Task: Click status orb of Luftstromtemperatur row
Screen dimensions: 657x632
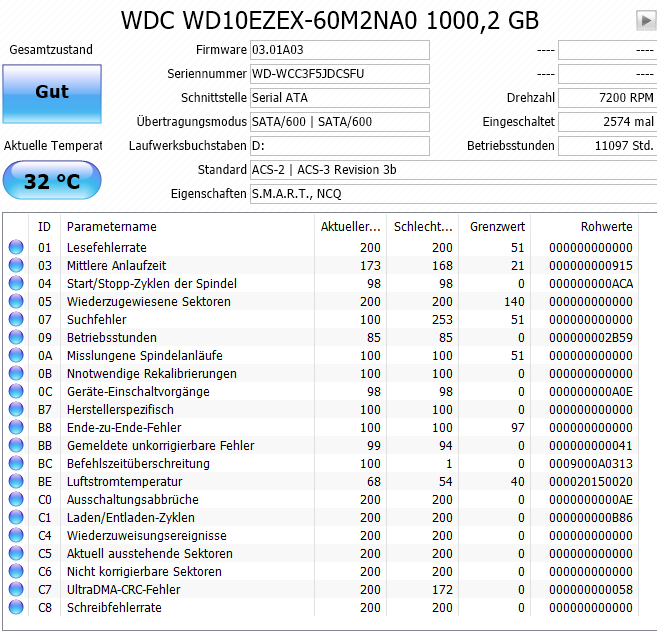Action: [x=16, y=482]
